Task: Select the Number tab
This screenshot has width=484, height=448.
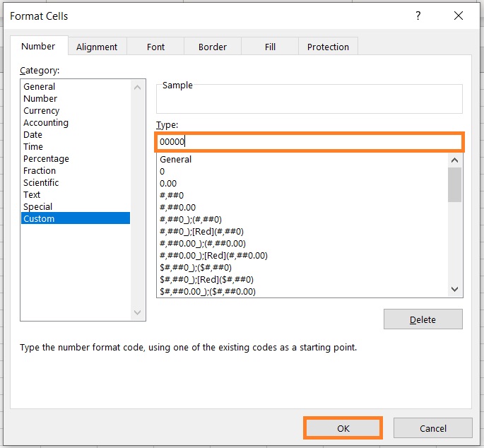Action: [38, 46]
